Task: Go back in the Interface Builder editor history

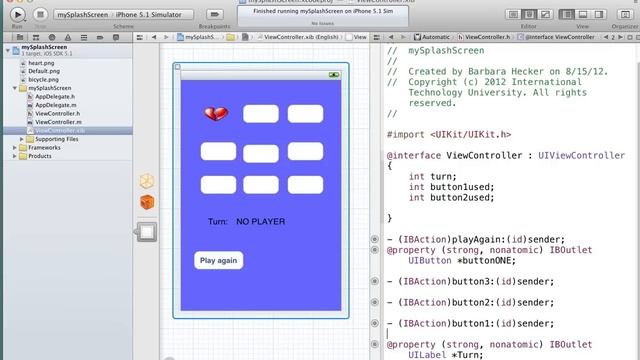Action: point(154,37)
